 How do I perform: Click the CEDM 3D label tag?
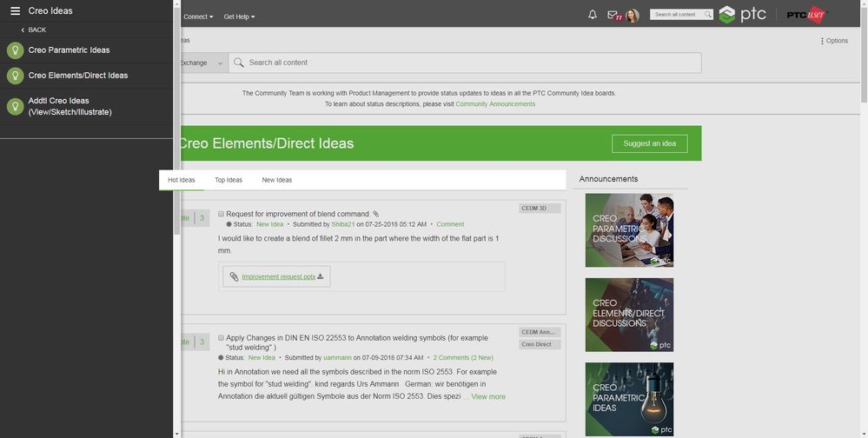click(x=540, y=209)
